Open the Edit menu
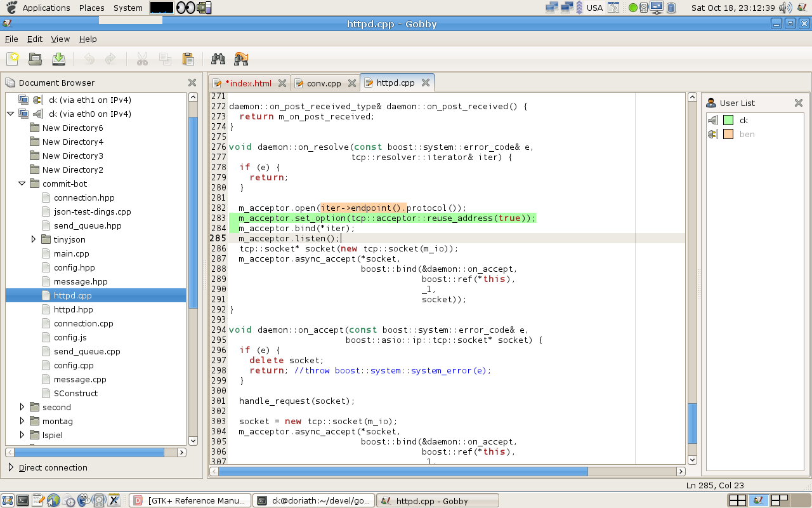 34,39
